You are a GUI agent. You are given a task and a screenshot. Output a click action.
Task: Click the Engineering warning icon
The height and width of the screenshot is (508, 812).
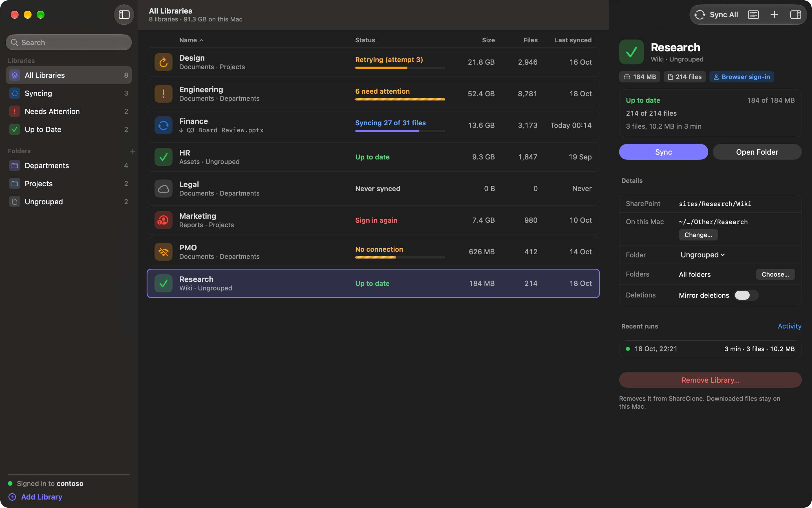pyautogui.click(x=164, y=94)
